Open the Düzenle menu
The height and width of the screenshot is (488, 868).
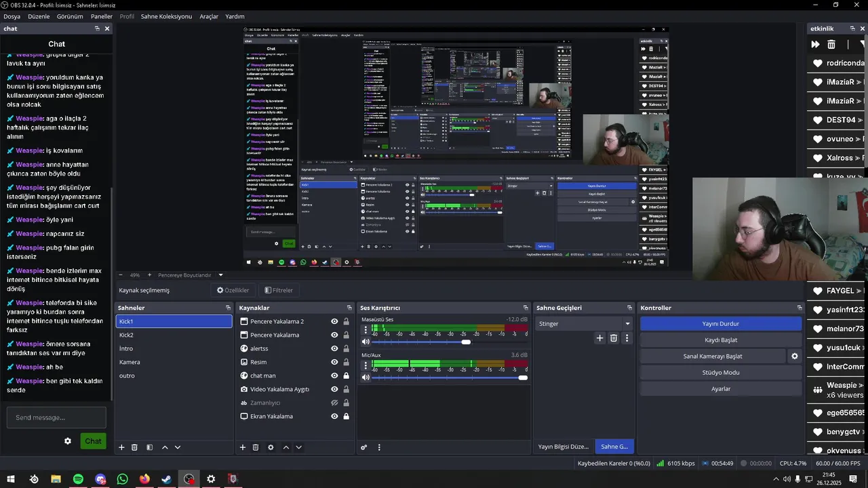39,16
